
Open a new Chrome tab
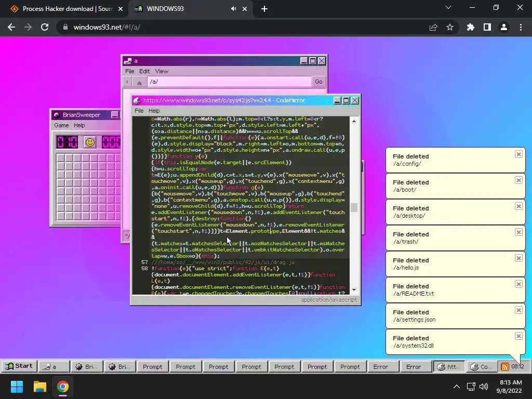click(264, 9)
